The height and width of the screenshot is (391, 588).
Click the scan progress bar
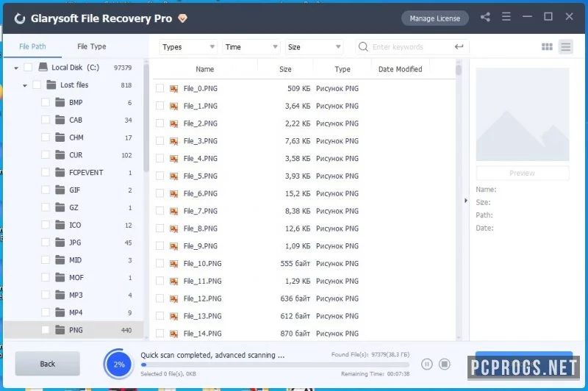275,365
